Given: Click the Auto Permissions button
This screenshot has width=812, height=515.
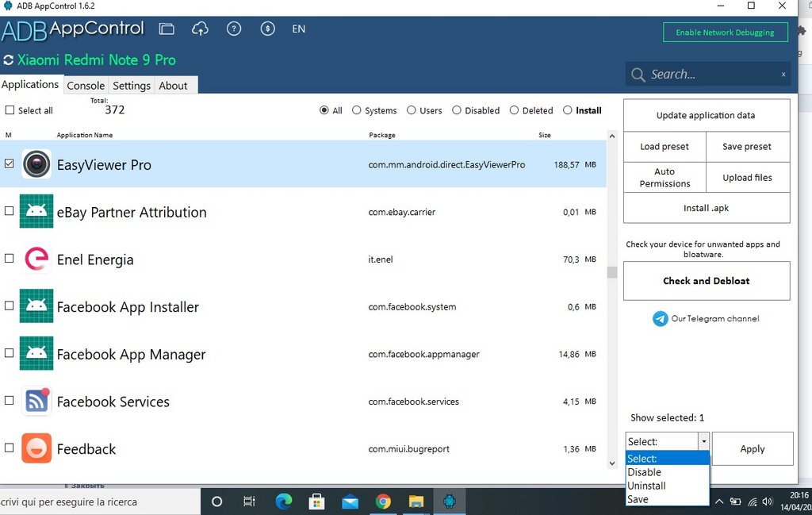Looking at the screenshot, I should [x=665, y=177].
